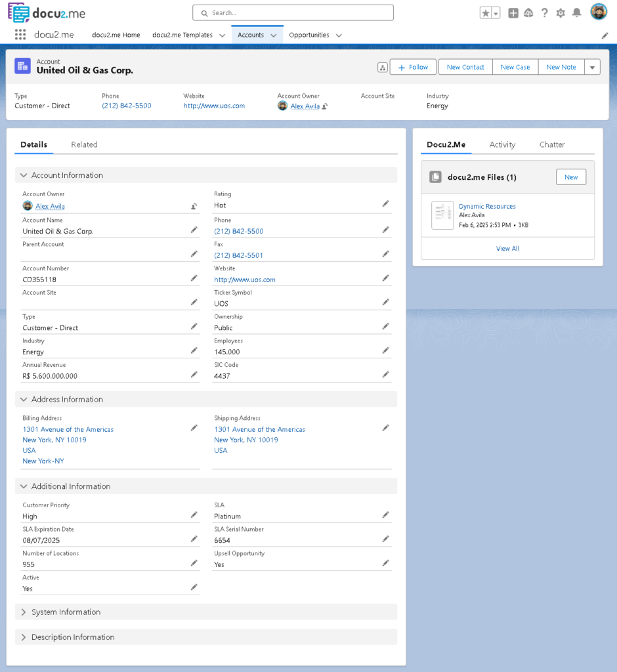
Task: Click the fax number (212) 842-5501
Action: [238, 255]
